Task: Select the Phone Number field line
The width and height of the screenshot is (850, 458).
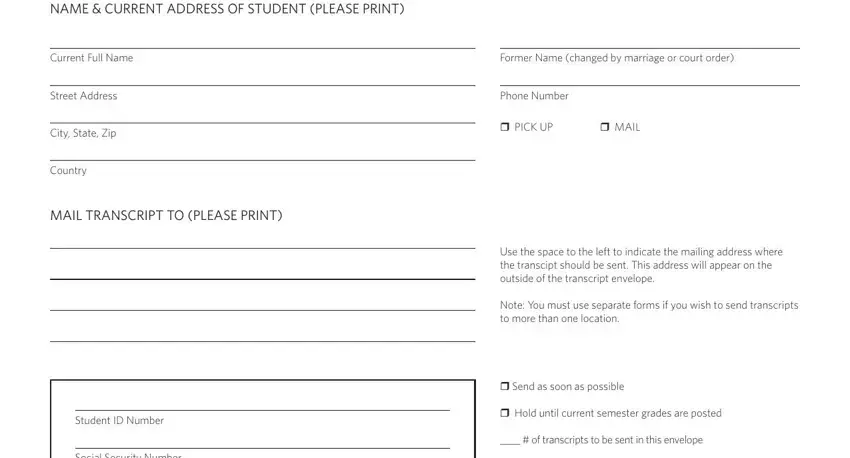Action: click(649, 78)
